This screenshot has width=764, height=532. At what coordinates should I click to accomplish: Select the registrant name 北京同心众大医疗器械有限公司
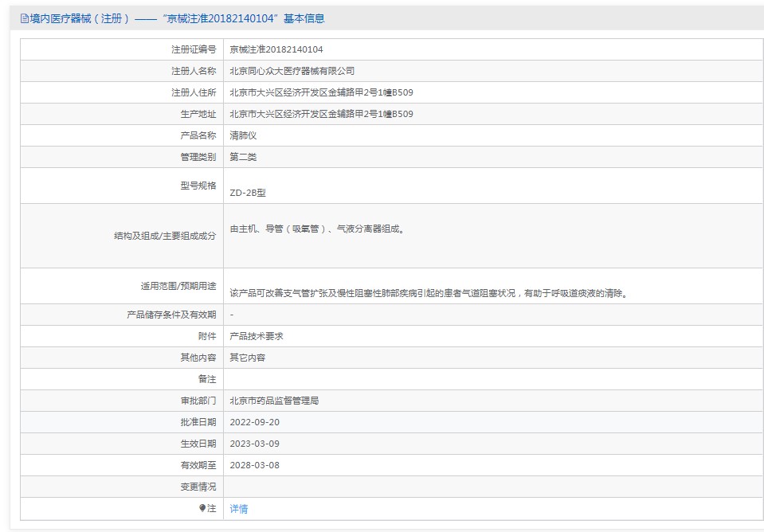click(292, 71)
